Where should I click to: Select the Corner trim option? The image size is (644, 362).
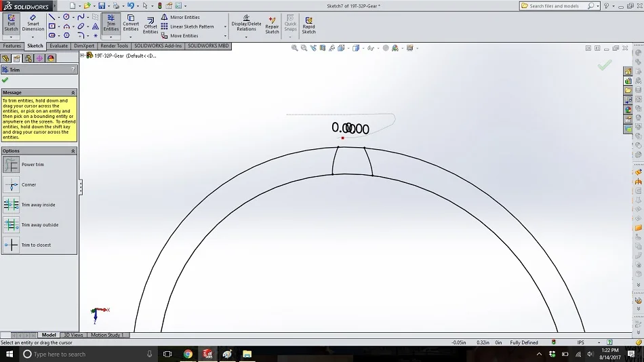11,185
